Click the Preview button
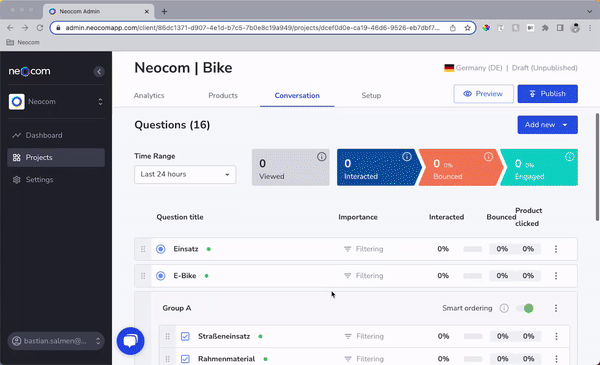 484,94
